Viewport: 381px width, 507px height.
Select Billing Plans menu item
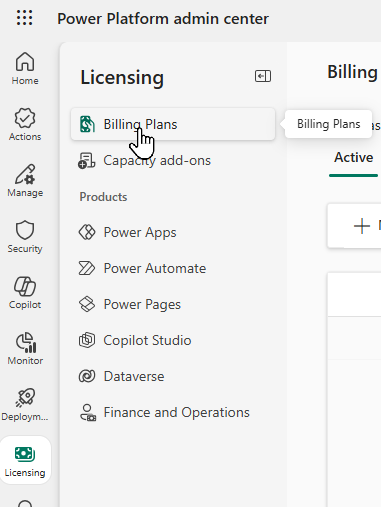coord(173,124)
